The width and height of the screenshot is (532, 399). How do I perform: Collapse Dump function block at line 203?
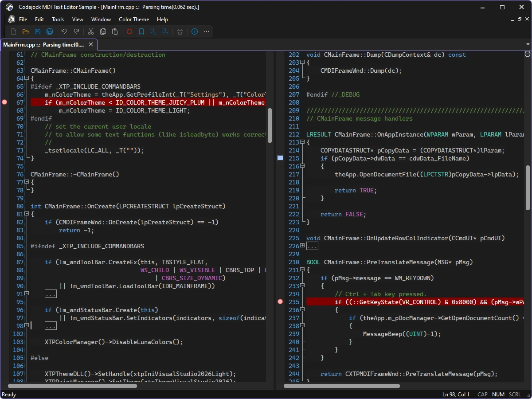(302, 63)
